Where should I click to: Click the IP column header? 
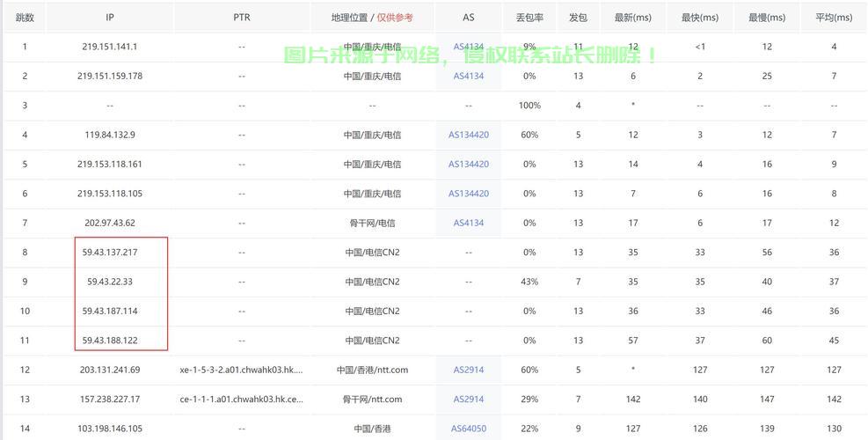click(110, 18)
